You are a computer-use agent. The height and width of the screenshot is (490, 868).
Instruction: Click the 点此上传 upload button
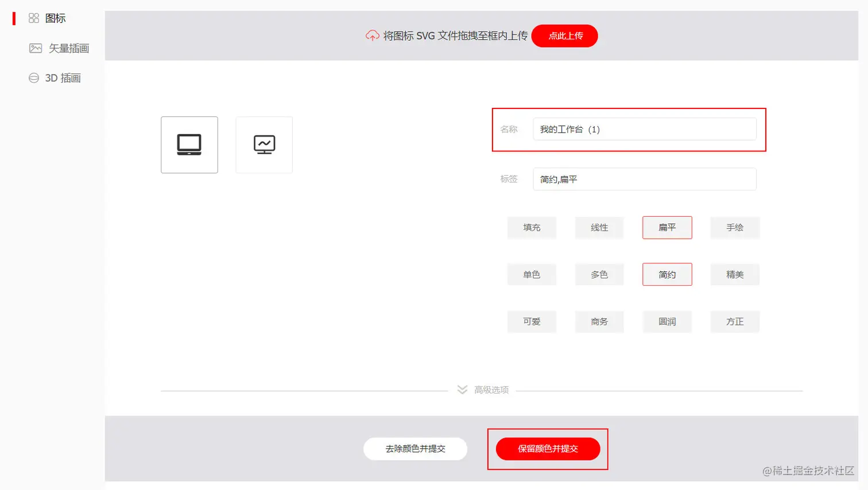[x=565, y=36]
